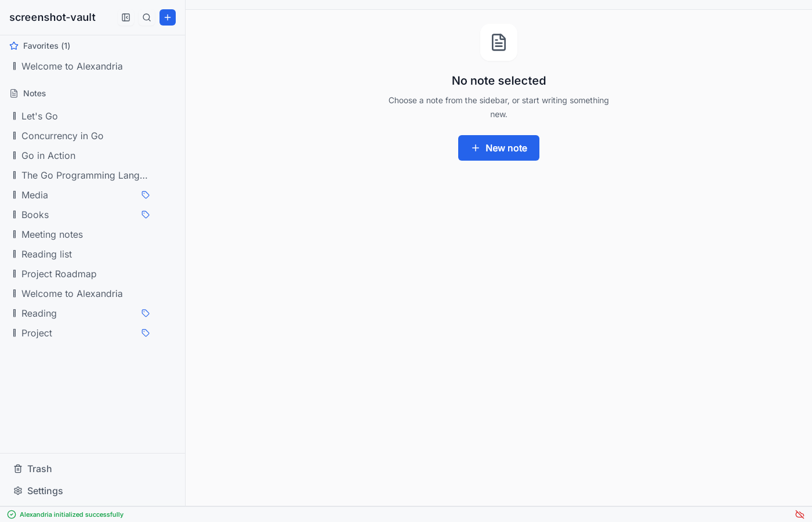Click the Favorites star icon
This screenshot has height=522, width=812.
pyautogui.click(x=14, y=46)
